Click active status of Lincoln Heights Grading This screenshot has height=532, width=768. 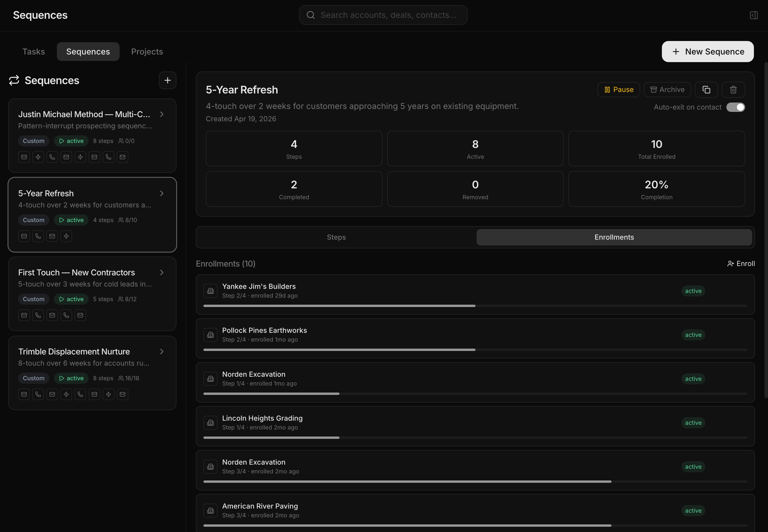click(693, 423)
